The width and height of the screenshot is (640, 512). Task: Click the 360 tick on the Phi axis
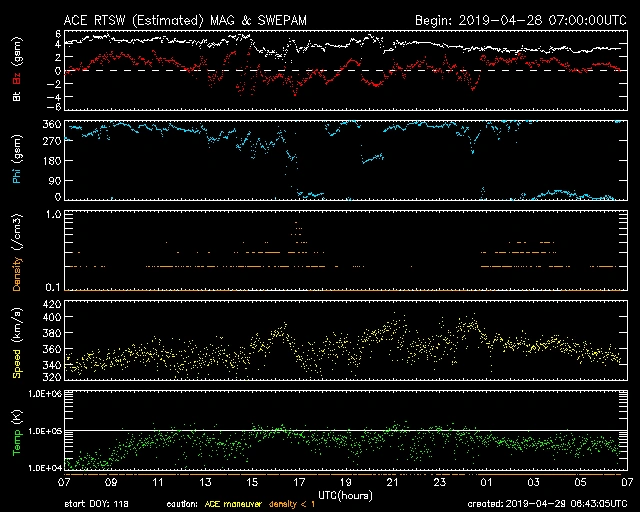pos(52,124)
